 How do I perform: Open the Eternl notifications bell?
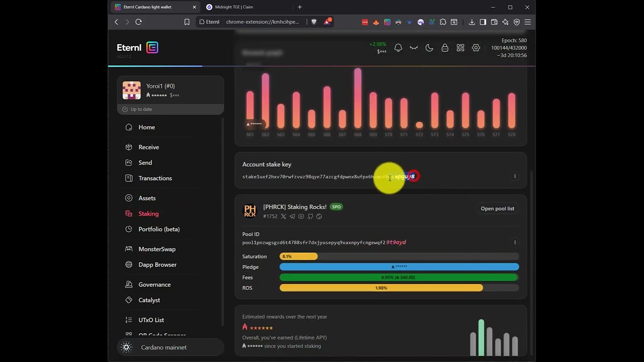click(x=398, y=48)
